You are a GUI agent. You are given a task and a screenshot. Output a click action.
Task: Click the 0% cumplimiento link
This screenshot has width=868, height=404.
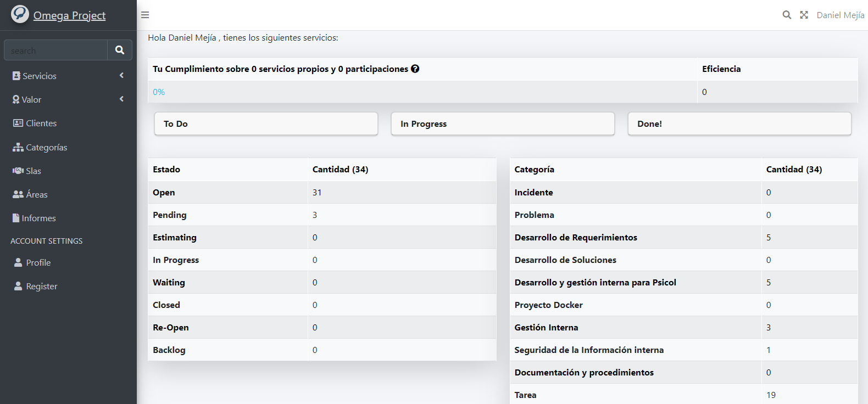(x=159, y=92)
